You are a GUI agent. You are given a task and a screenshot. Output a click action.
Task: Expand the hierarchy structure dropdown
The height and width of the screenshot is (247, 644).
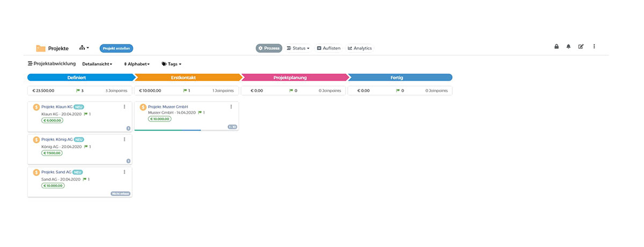(84, 48)
